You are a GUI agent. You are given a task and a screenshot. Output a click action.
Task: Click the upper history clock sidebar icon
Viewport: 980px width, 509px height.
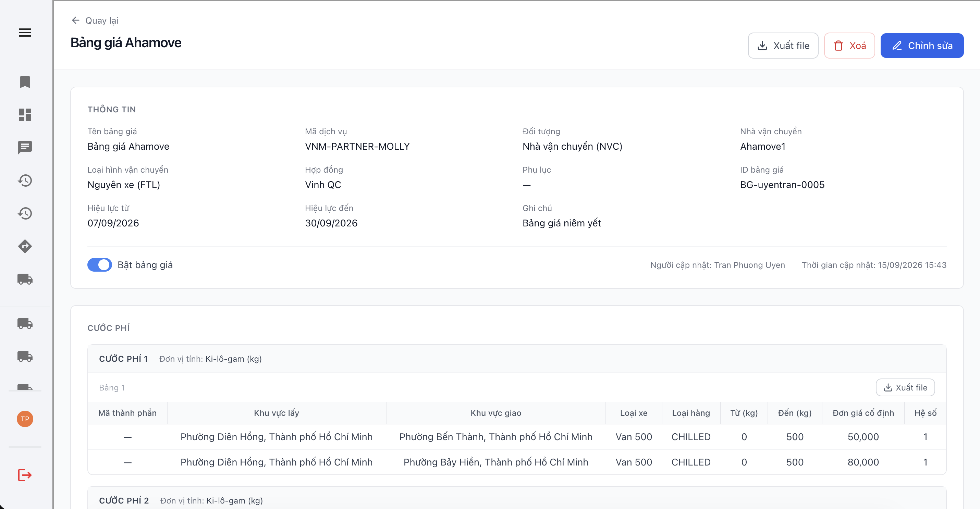tap(25, 180)
